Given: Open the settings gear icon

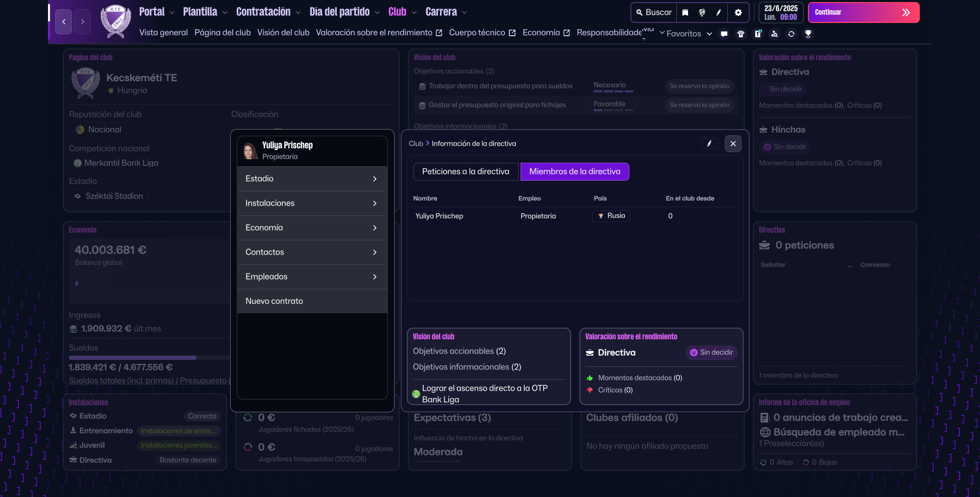Looking at the screenshot, I should coord(738,12).
